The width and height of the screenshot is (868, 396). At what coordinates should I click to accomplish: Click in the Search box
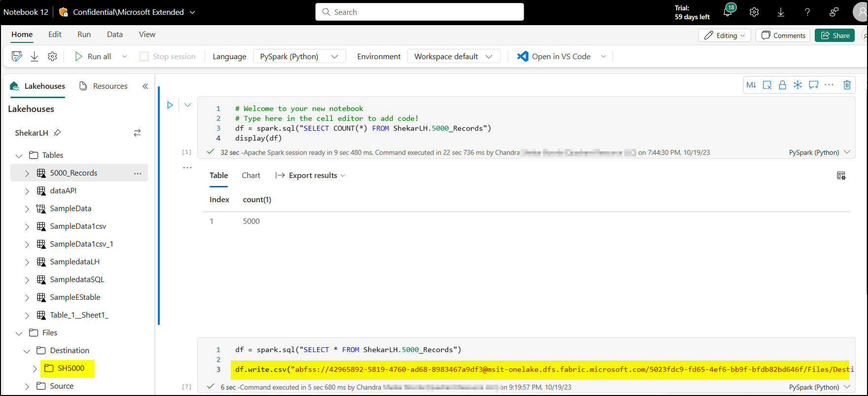420,12
